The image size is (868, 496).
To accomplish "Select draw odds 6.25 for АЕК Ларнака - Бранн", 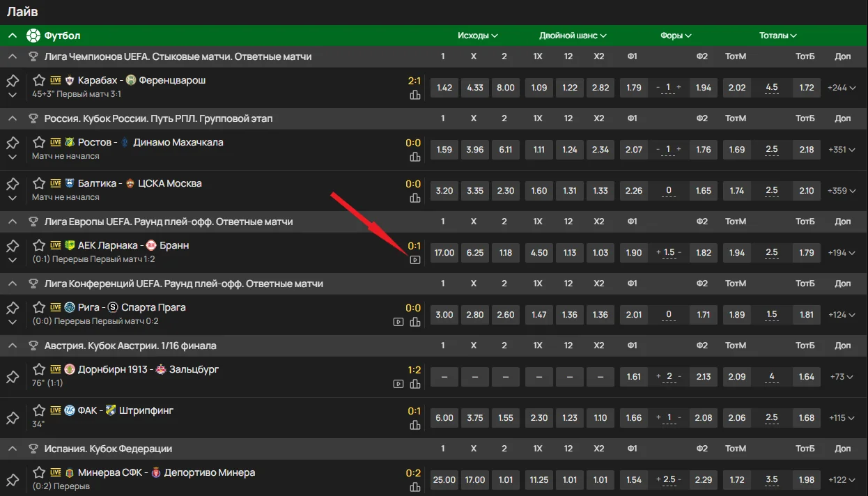I will pos(474,253).
